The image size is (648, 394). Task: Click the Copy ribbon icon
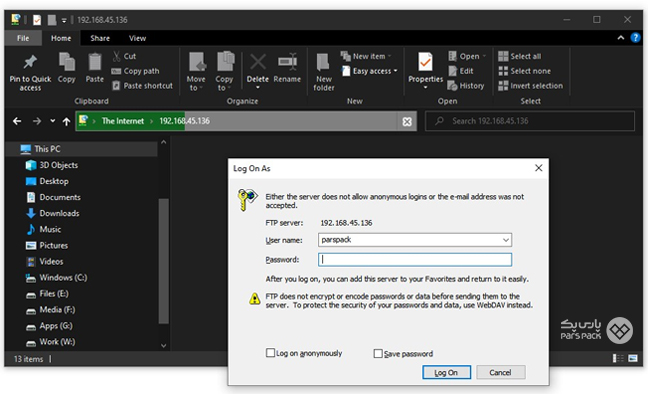[67, 62]
